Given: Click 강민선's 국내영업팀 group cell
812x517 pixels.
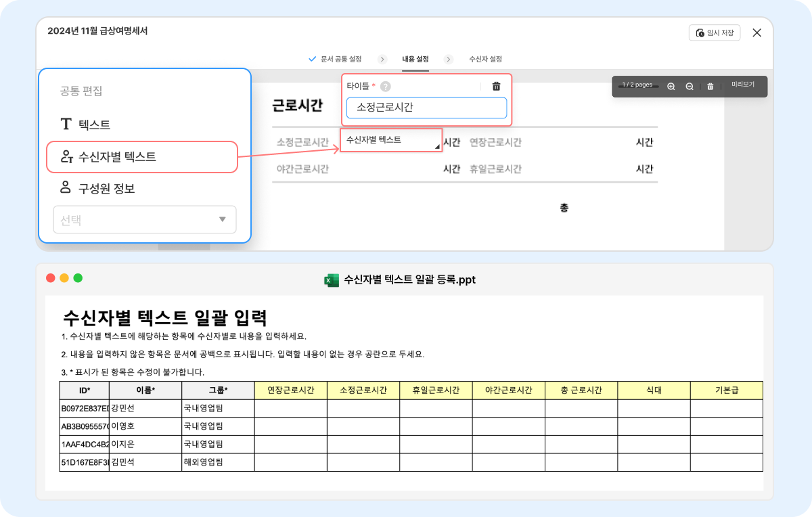Looking at the screenshot, I should (x=218, y=409).
